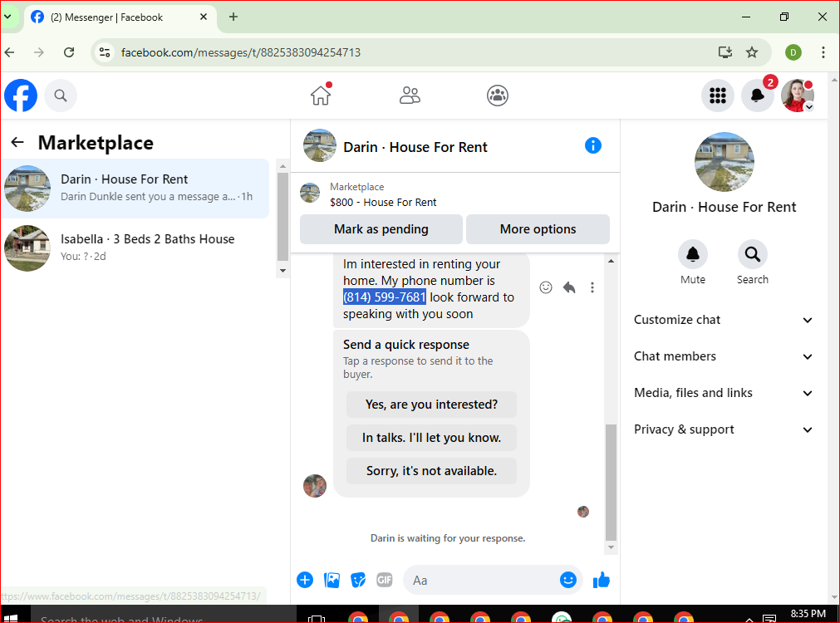Go to Facebook Home feed icon
This screenshot has height=623, width=840.
[x=321, y=96]
